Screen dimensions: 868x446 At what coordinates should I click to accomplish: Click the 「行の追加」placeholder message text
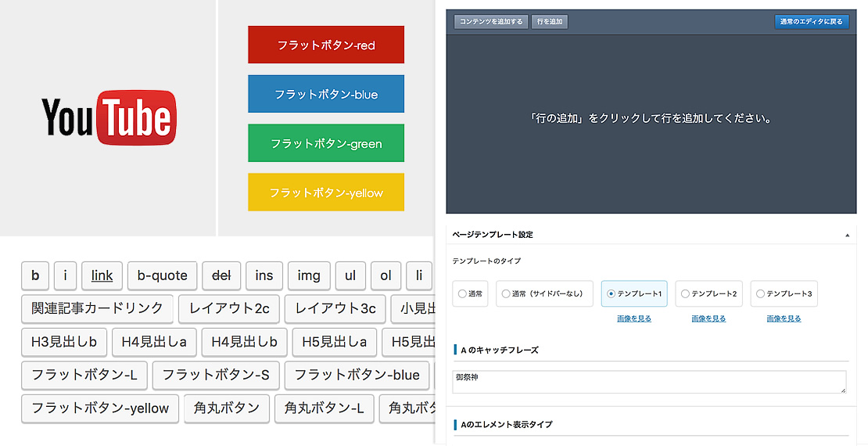(651, 118)
